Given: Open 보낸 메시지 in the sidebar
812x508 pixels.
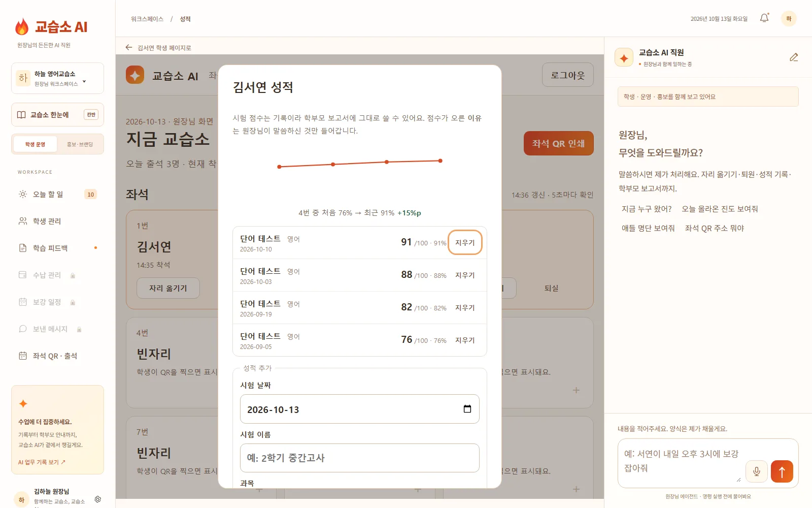Looking at the screenshot, I should pos(57,329).
